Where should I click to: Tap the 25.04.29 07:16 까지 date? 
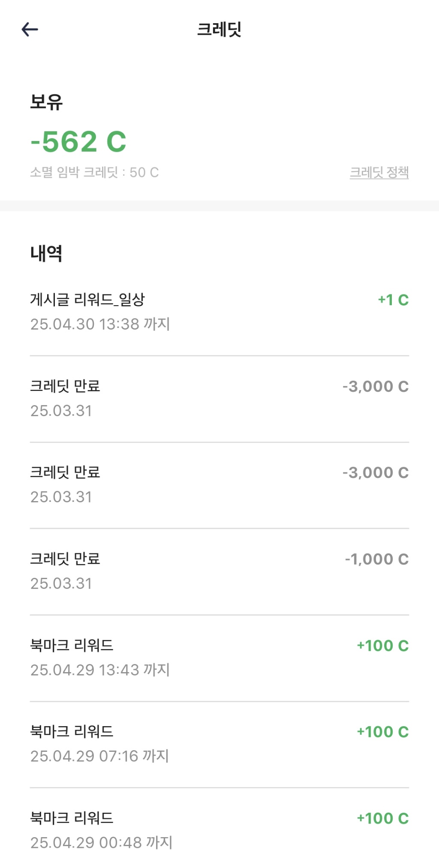tap(99, 756)
